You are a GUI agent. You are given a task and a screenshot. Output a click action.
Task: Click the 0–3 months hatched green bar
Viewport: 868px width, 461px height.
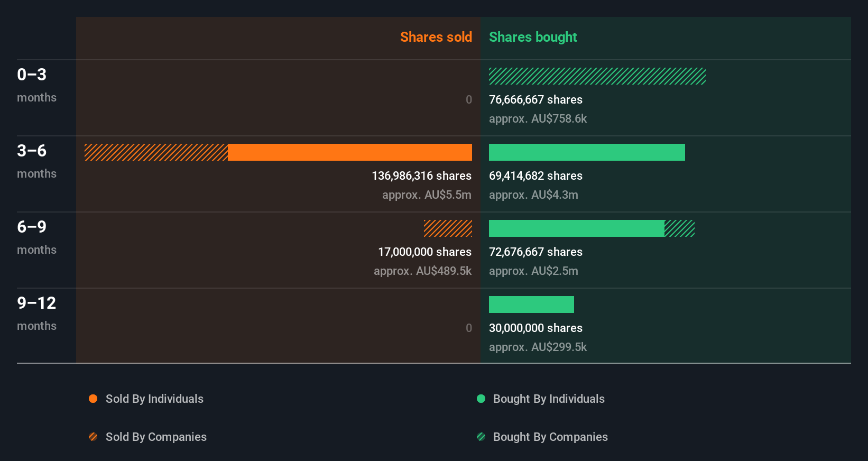point(597,76)
